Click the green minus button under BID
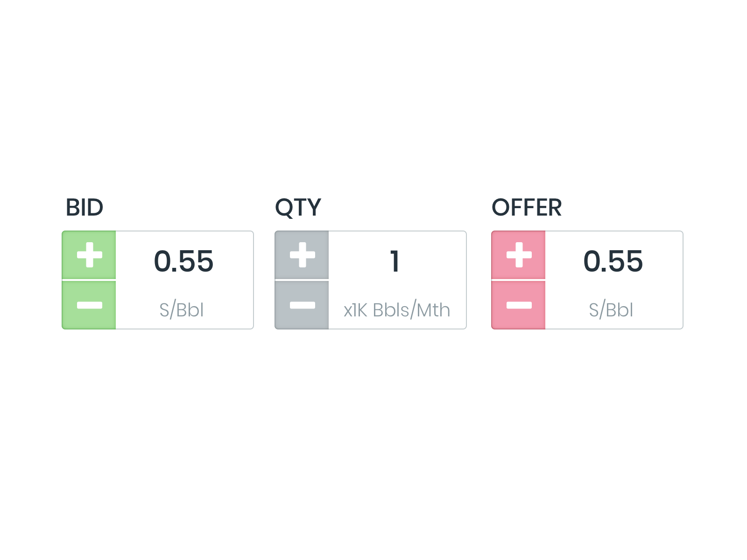This screenshot has height=560, width=747. [x=89, y=305]
